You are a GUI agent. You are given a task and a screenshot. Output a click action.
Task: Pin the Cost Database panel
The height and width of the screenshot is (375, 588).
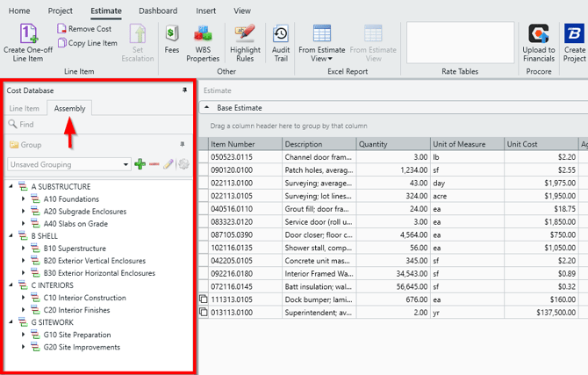[184, 90]
